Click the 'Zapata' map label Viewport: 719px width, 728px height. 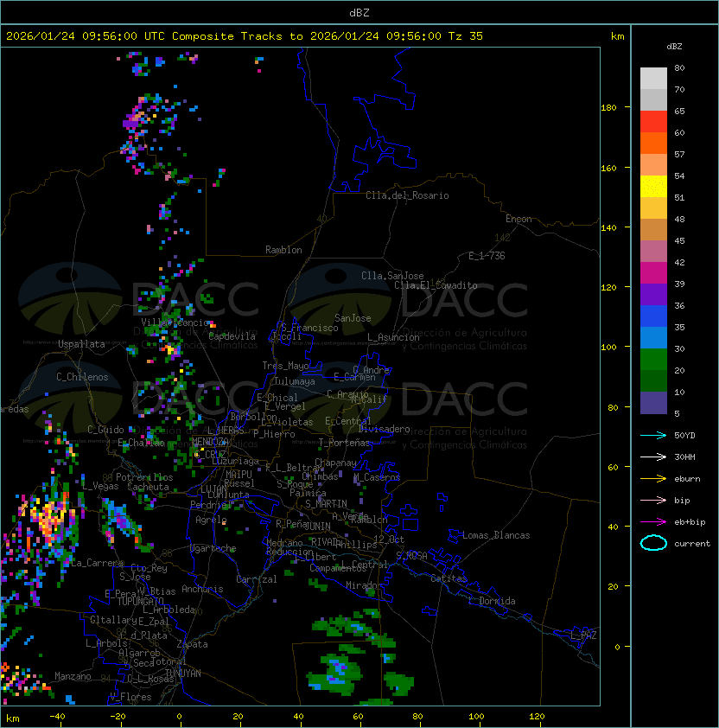point(192,644)
